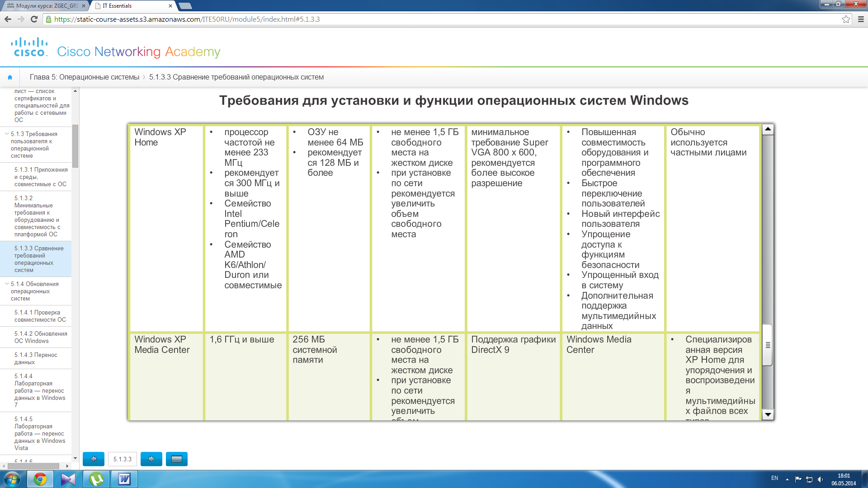Viewport: 868px width, 488px height.
Task: Toggle the full-screen media view button
Action: tap(177, 459)
